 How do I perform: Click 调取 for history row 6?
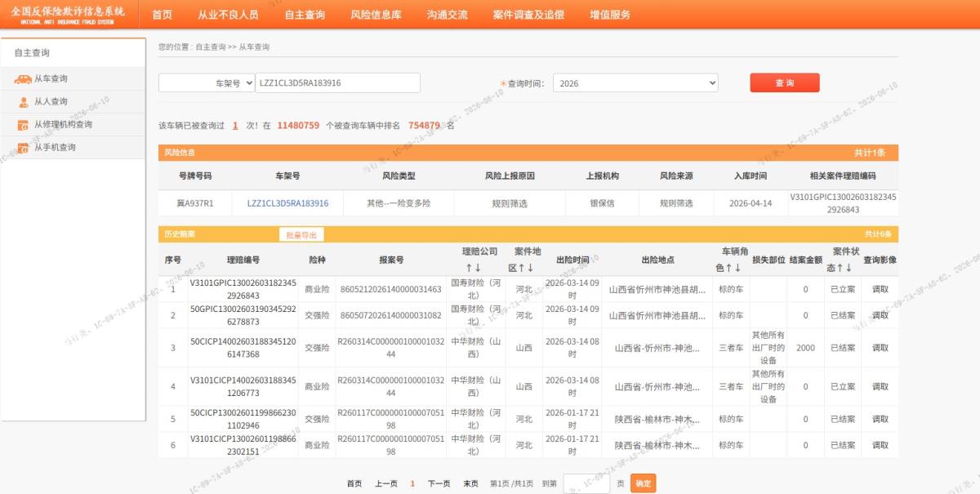click(x=880, y=446)
